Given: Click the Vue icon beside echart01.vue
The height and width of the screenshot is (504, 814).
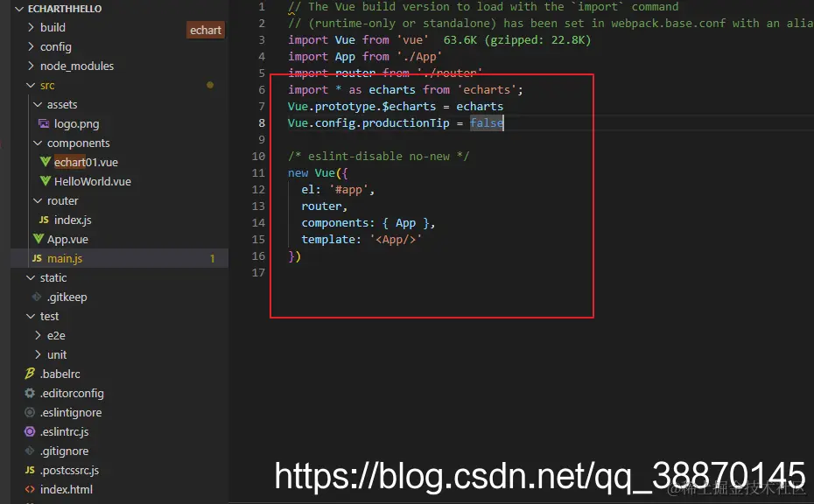Looking at the screenshot, I should point(46,162).
